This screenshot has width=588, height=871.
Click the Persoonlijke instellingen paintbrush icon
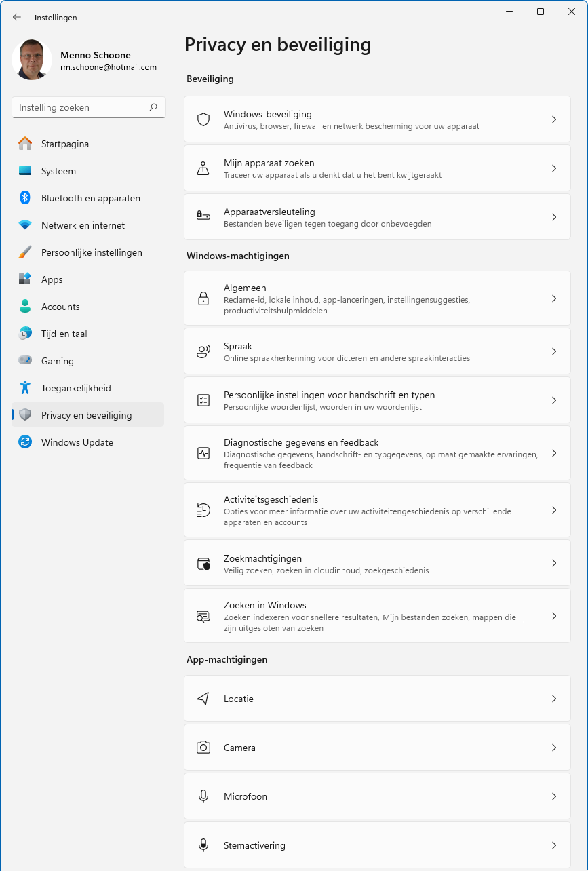(25, 252)
